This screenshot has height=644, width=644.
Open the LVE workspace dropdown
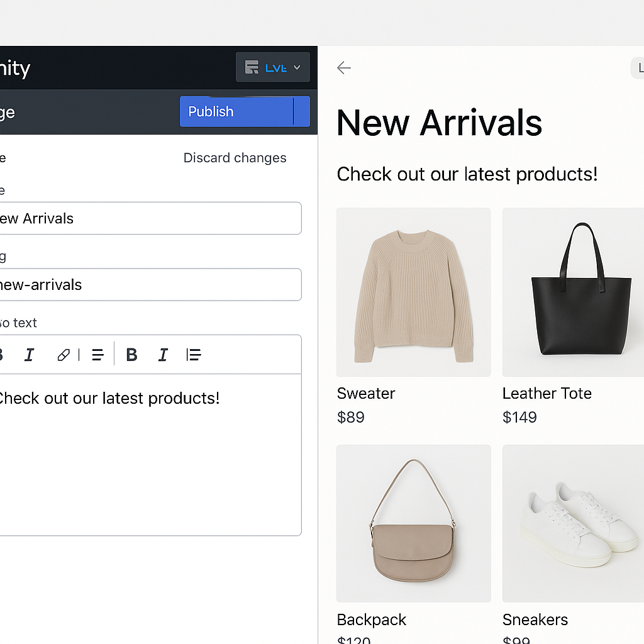pos(273,67)
